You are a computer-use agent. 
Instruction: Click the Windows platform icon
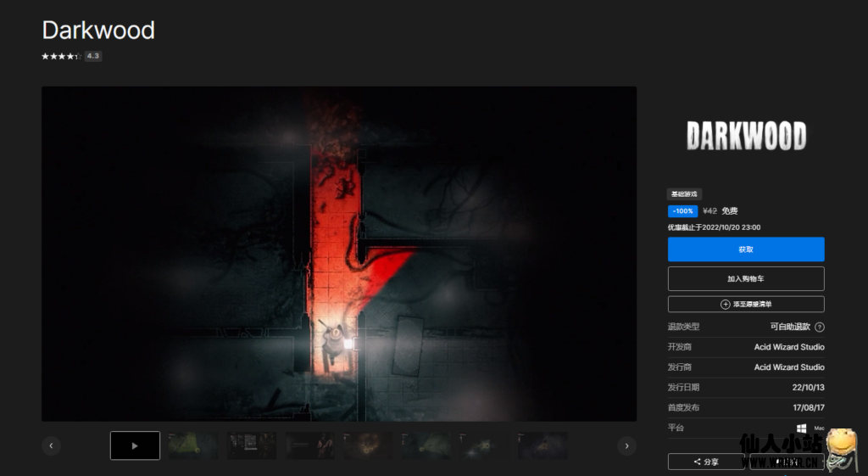click(x=801, y=428)
